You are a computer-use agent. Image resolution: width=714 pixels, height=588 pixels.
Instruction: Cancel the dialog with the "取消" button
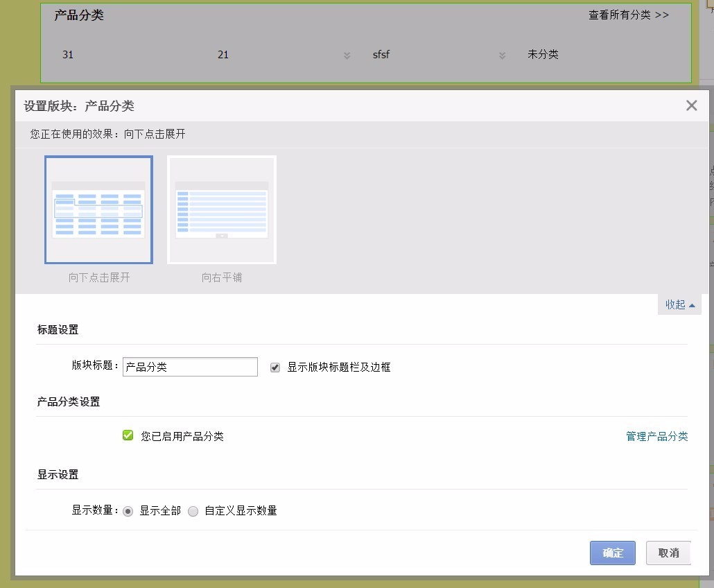(668, 553)
